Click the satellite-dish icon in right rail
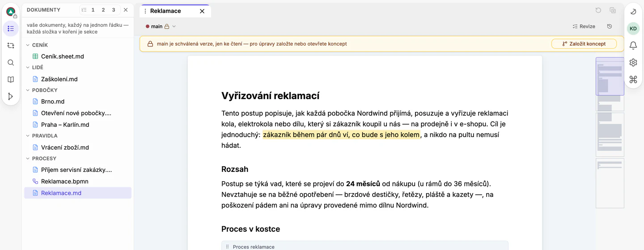 633,12
